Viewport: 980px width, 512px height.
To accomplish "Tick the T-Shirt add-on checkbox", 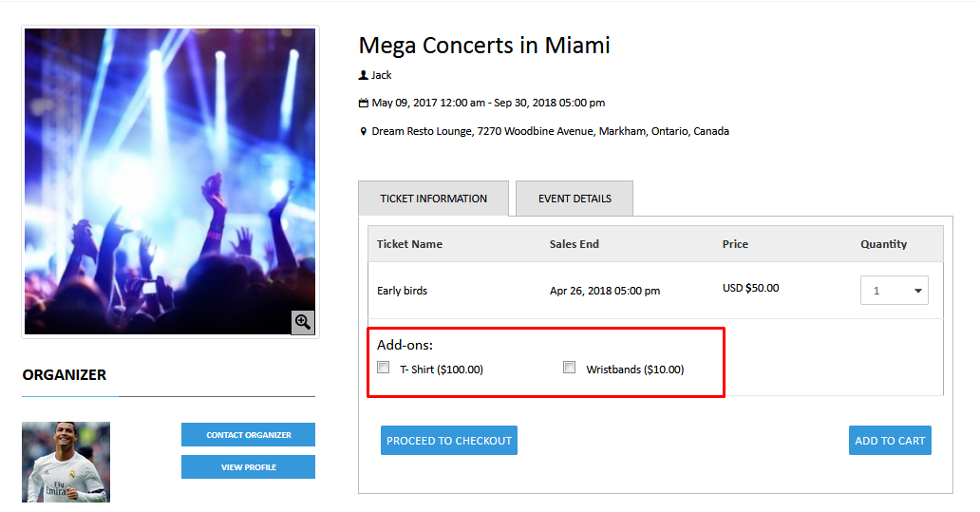I will click(384, 368).
